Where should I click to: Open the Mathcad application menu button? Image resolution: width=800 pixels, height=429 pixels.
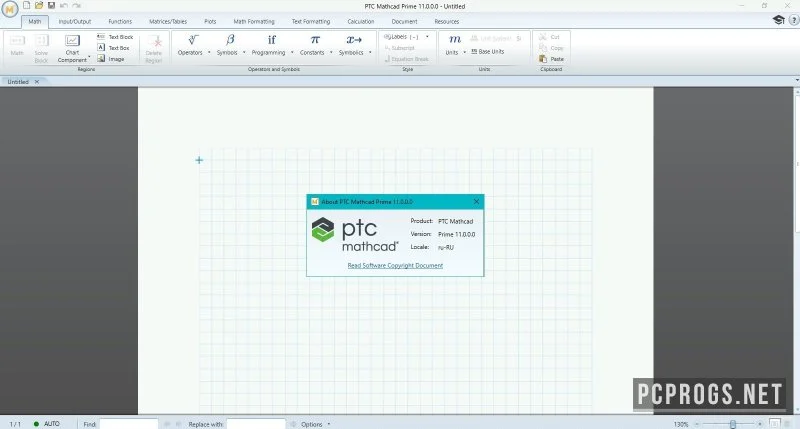[x=10, y=9]
